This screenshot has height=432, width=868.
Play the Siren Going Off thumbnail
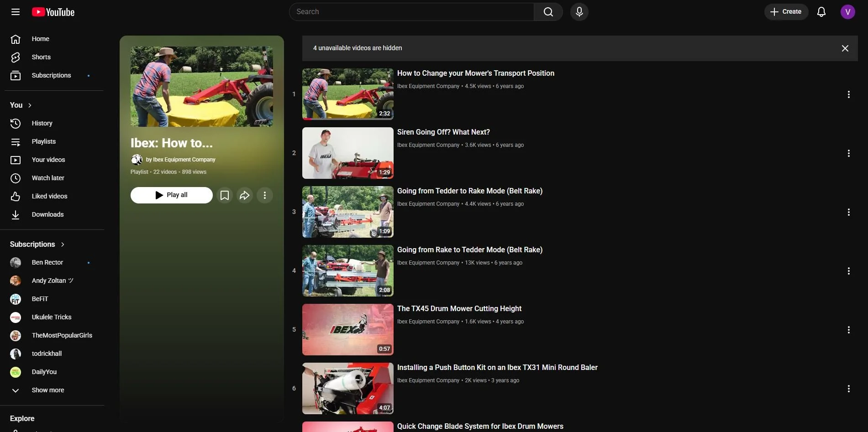[x=348, y=153]
